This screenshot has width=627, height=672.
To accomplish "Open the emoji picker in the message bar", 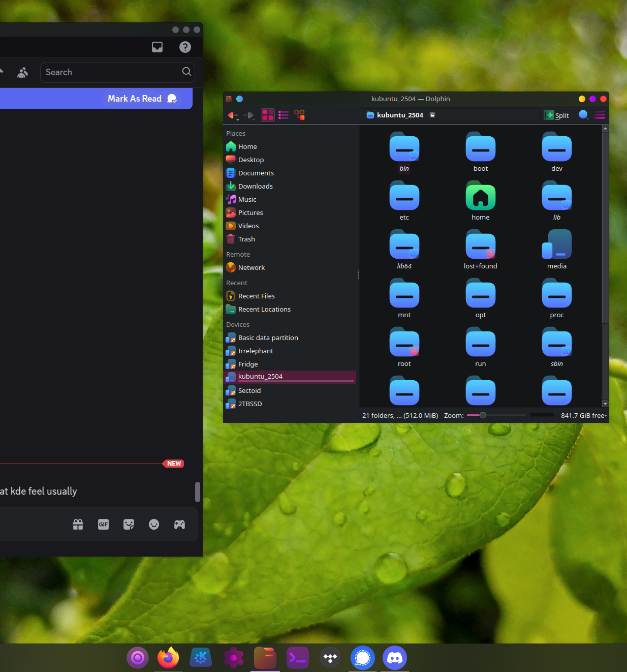I will pos(154,524).
